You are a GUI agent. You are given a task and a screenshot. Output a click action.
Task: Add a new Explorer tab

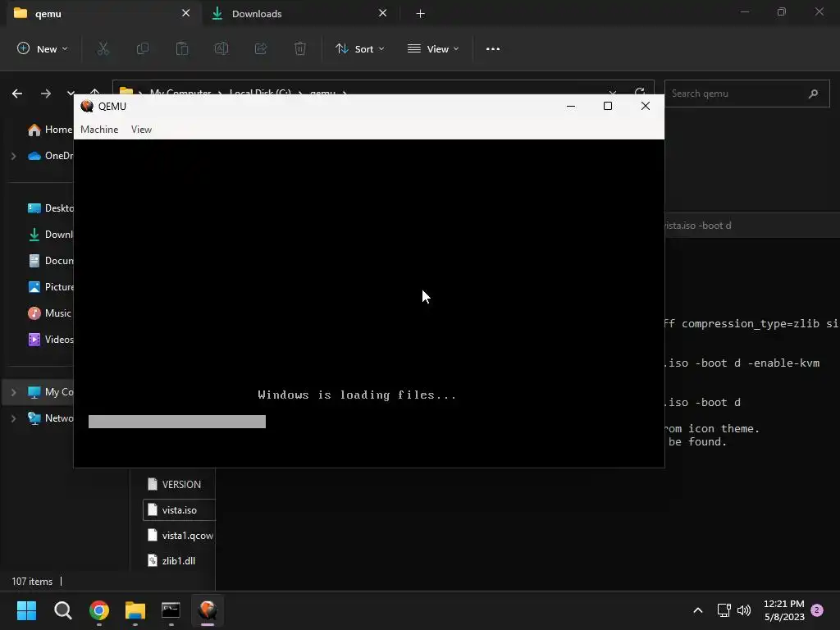[421, 13]
